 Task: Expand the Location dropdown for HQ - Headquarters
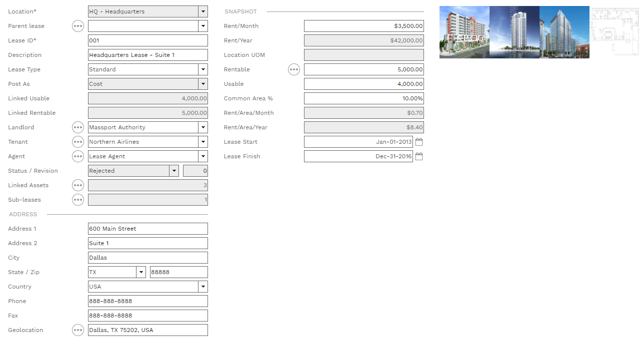coord(202,11)
